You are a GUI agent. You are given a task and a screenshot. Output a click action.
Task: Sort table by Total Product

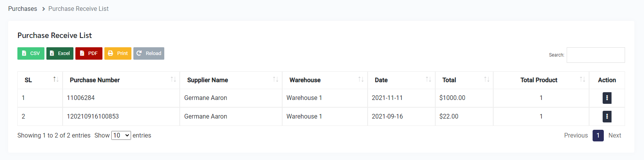[539, 80]
